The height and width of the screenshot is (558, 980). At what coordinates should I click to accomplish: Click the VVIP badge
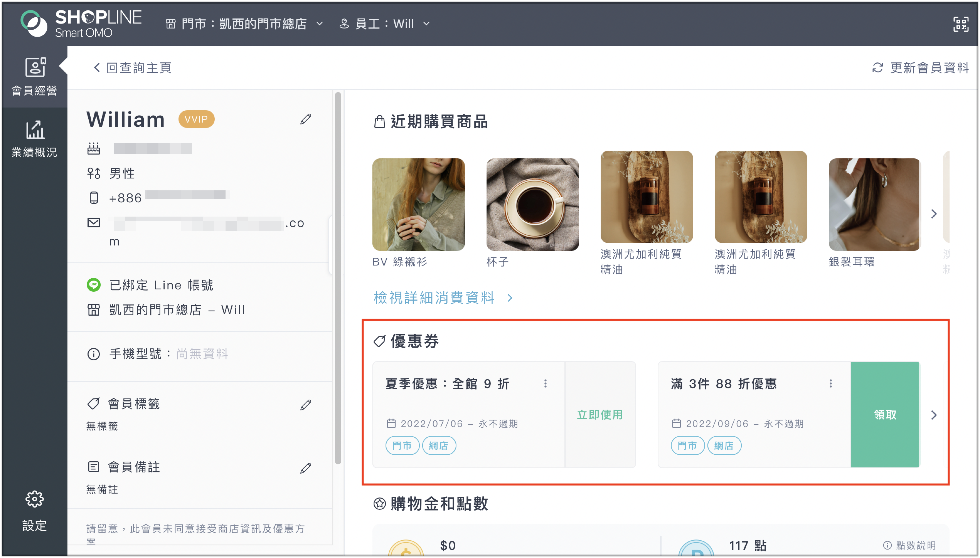click(196, 119)
